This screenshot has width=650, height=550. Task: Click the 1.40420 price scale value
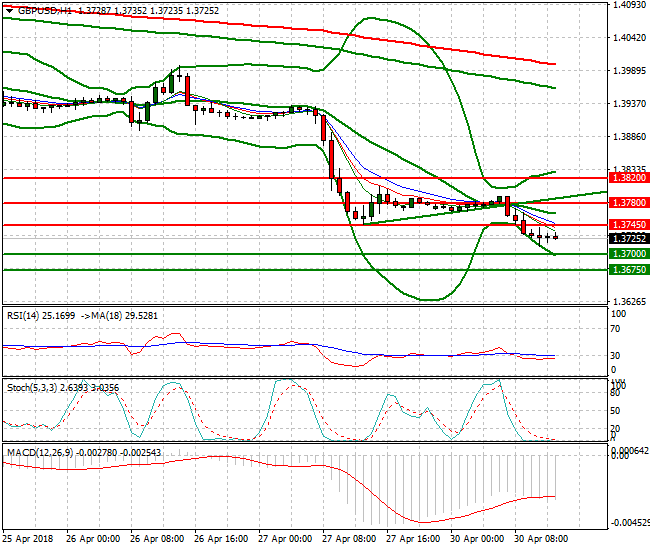point(629,38)
